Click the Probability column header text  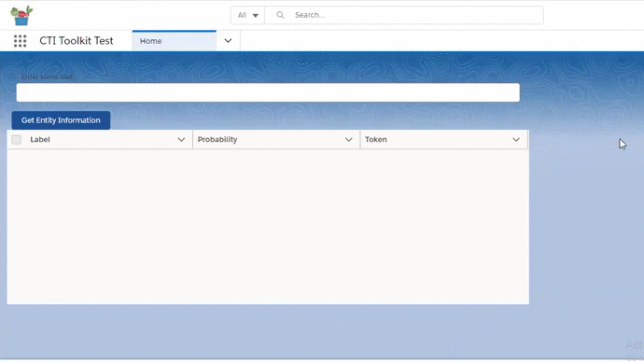pyautogui.click(x=217, y=140)
